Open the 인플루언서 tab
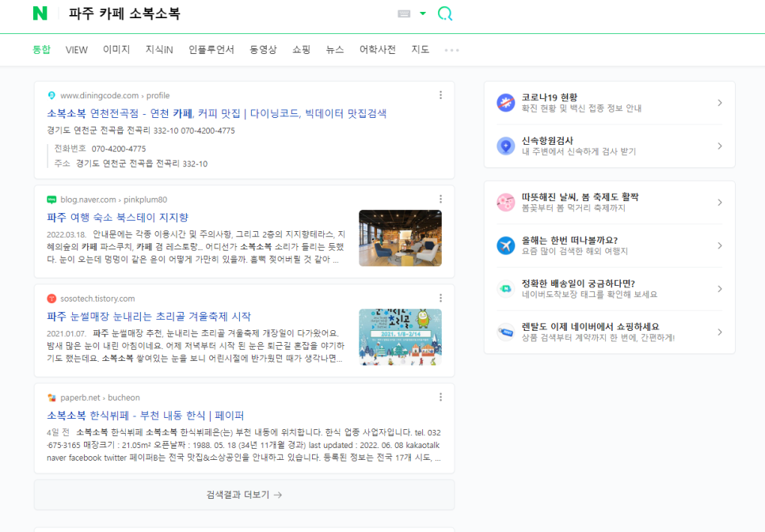This screenshot has width=765, height=532. [x=211, y=50]
